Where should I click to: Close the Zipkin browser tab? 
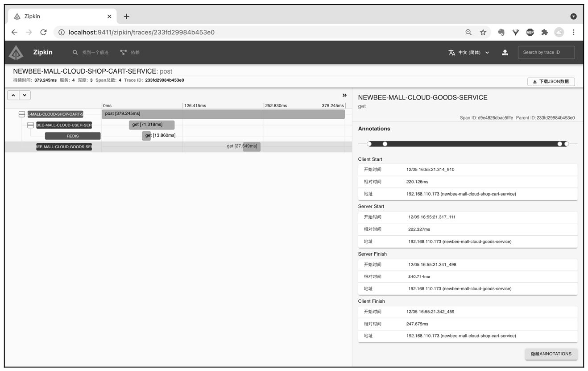pos(109,16)
